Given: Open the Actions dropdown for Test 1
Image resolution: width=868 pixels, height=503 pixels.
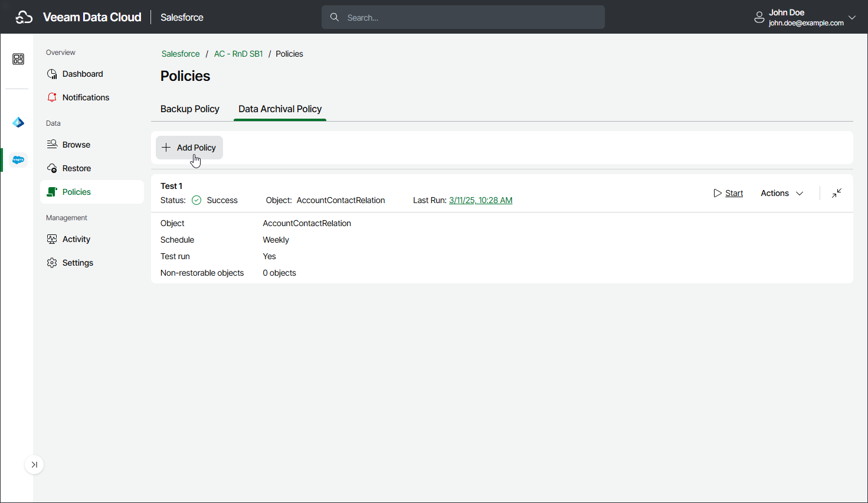Looking at the screenshot, I should click(782, 193).
